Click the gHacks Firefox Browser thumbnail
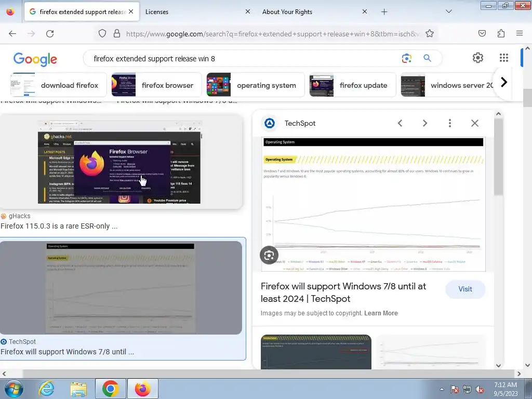This screenshot has width=532, height=399. tap(119, 162)
